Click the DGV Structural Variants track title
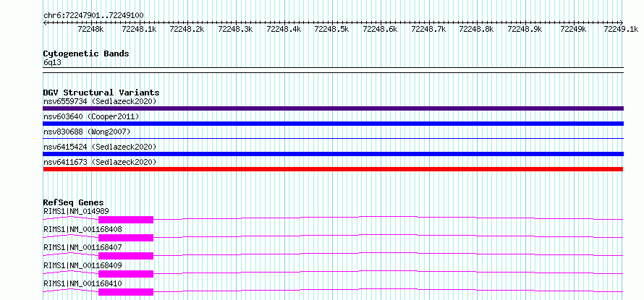This screenshot has width=644, height=300. (x=101, y=93)
